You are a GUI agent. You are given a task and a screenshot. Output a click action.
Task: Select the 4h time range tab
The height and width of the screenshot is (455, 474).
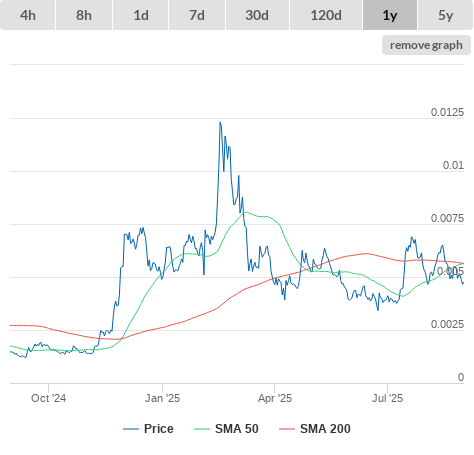coord(28,15)
